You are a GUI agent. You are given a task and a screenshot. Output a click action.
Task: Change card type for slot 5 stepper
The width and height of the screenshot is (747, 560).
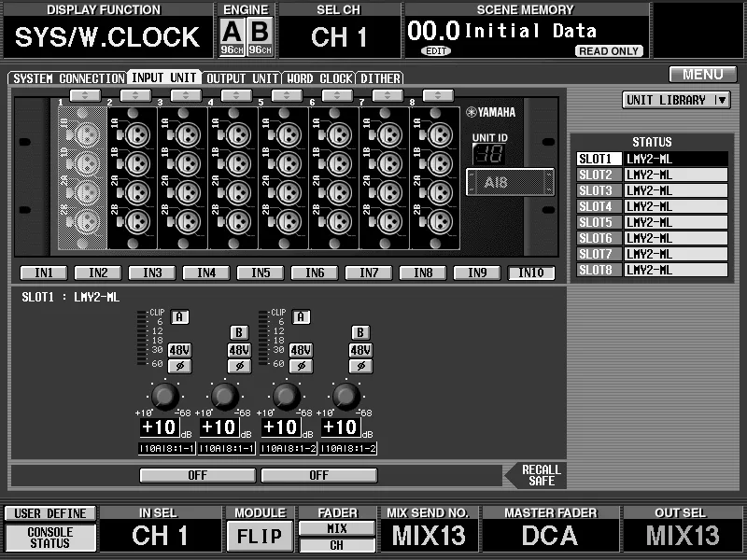pyautogui.click(x=287, y=95)
